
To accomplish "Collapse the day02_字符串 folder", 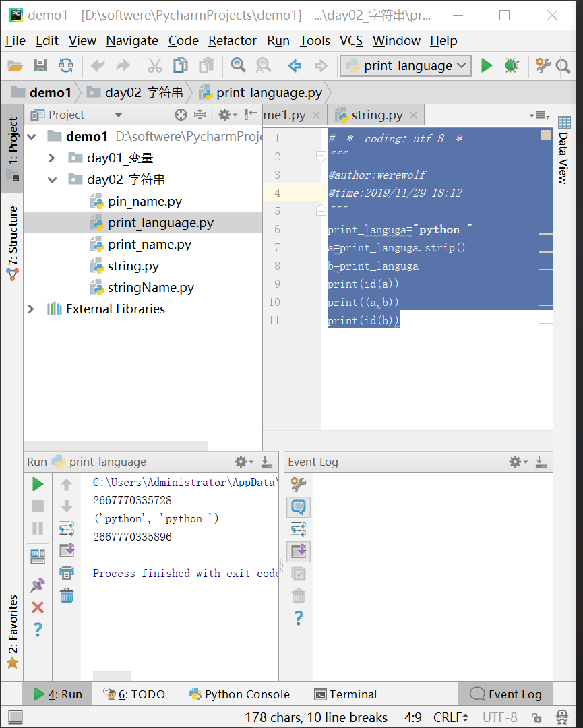I will 52,180.
